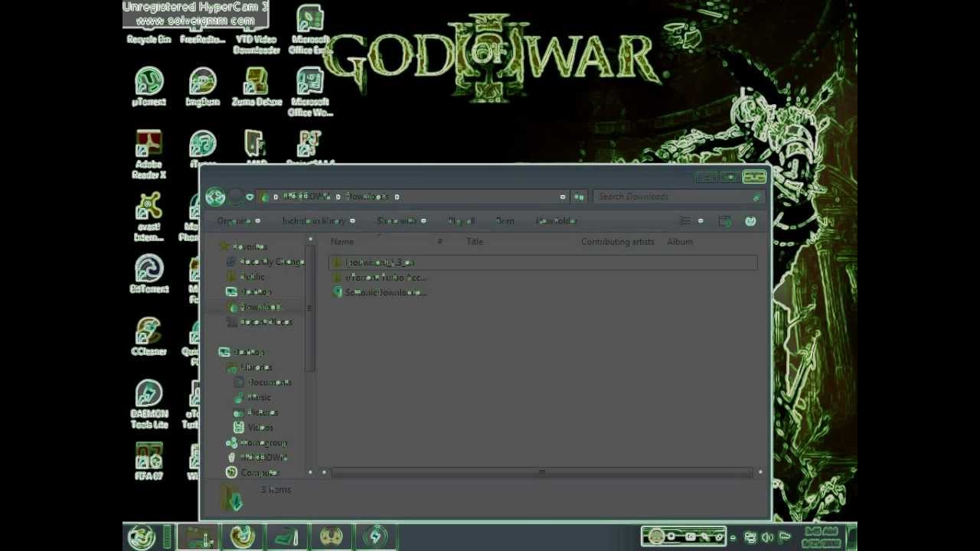Select Documents library in navigation pane

pyautogui.click(x=263, y=382)
